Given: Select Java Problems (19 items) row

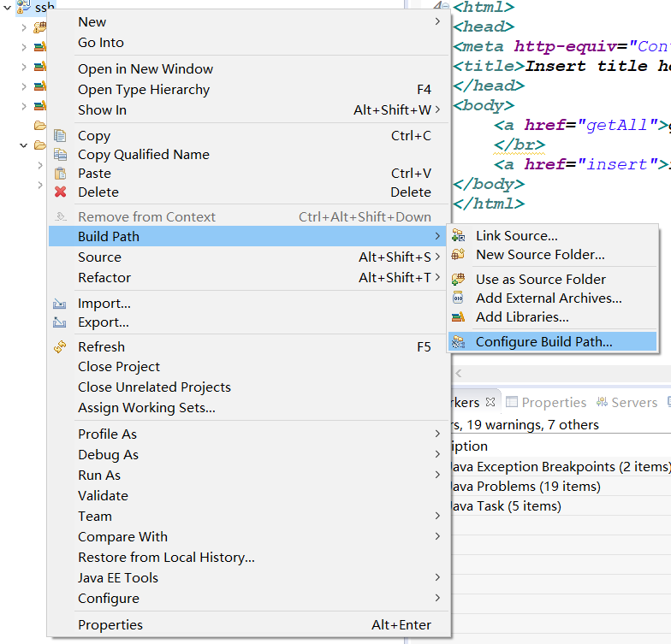Looking at the screenshot, I should (561, 486).
